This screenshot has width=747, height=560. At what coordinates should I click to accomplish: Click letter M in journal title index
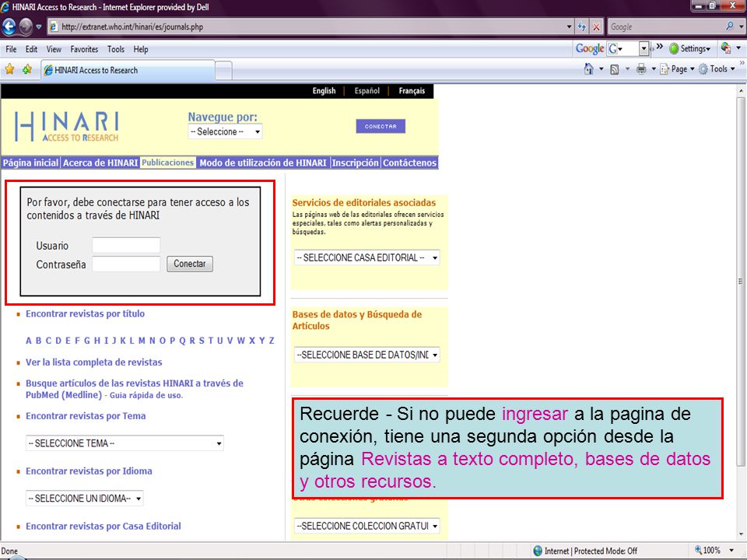[142, 341]
